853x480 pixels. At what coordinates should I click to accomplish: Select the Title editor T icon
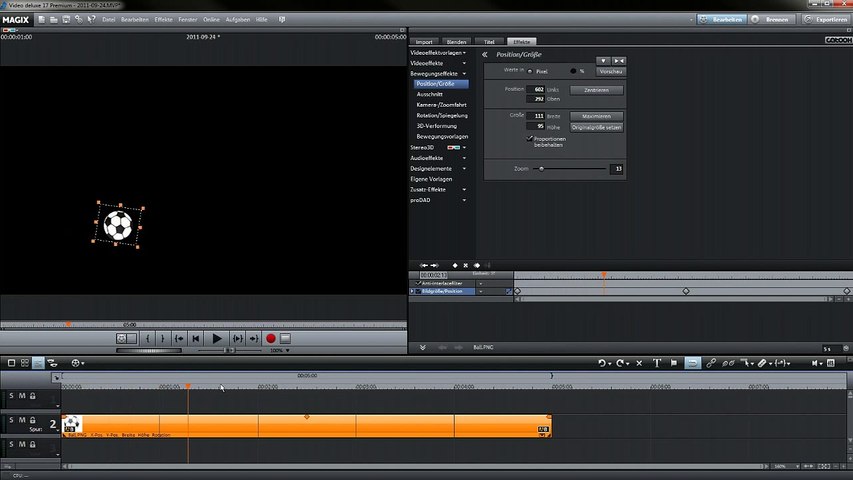tap(656, 363)
